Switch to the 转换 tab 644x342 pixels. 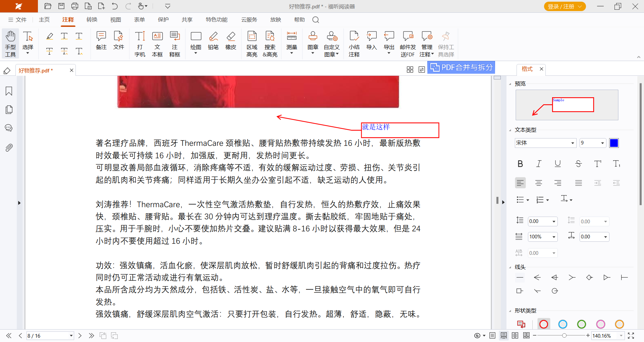[x=92, y=20]
